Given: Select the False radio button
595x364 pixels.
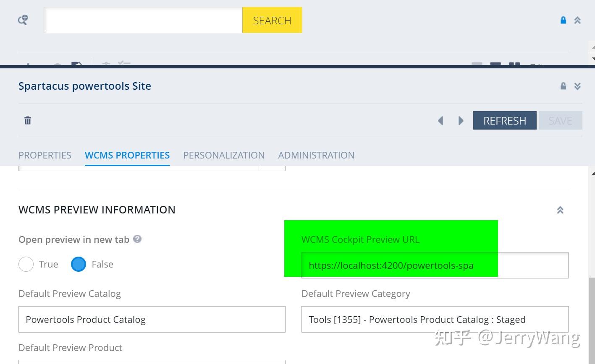Looking at the screenshot, I should (x=78, y=264).
